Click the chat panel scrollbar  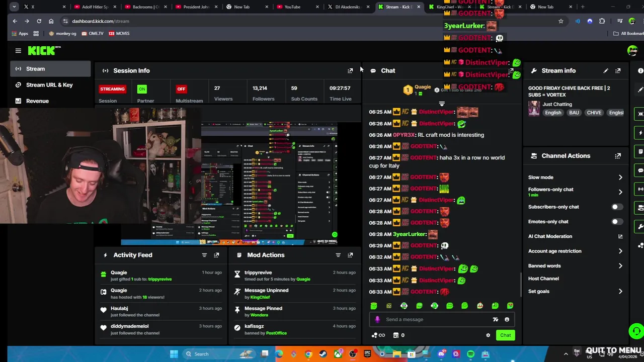coord(521,285)
